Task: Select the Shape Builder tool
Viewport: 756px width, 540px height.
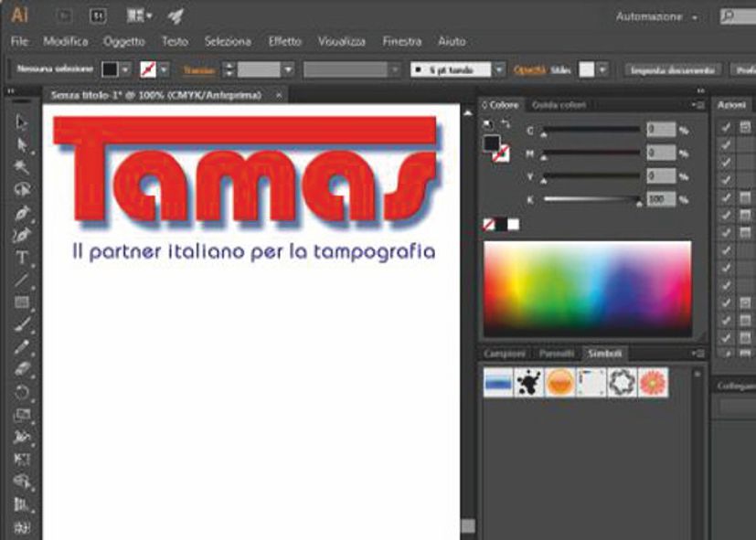Action: point(21,482)
